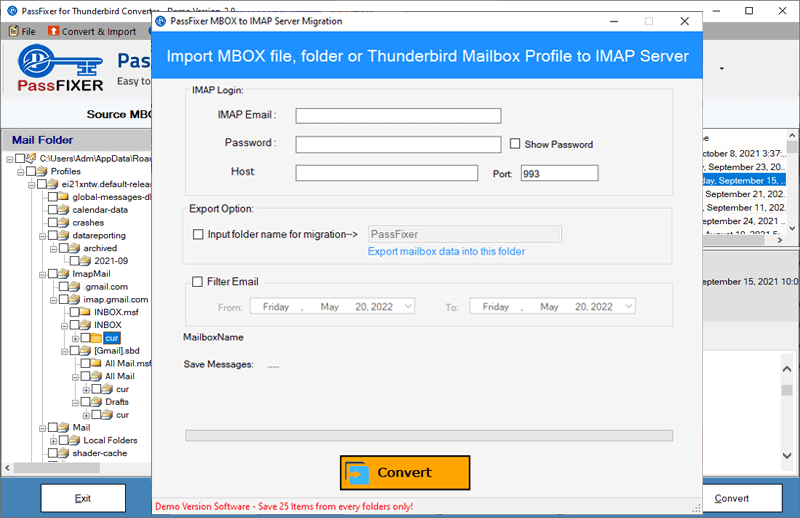This screenshot has height=518, width=800.
Task: Check the Mail folder checkbox
Action: pyautogui.click(x=53, y=427)
